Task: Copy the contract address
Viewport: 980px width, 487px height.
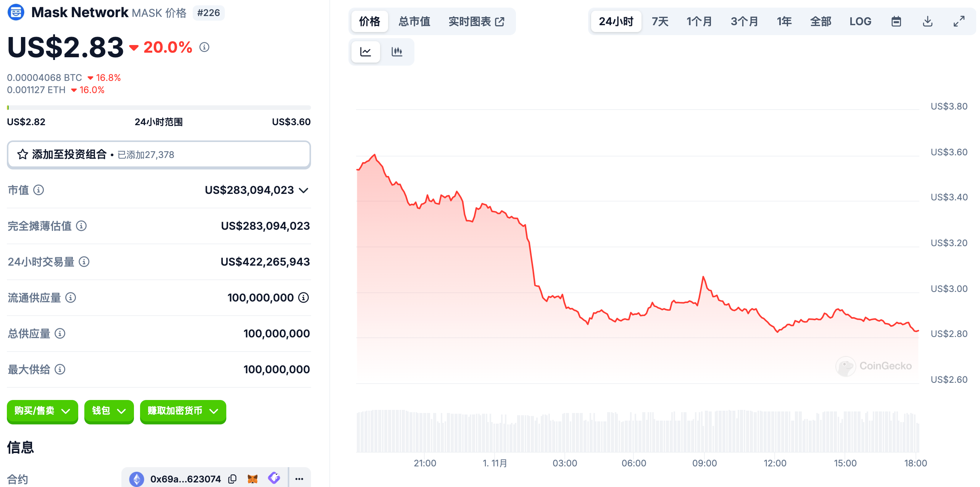Action: pyautogui.click(x=232, y=479)
